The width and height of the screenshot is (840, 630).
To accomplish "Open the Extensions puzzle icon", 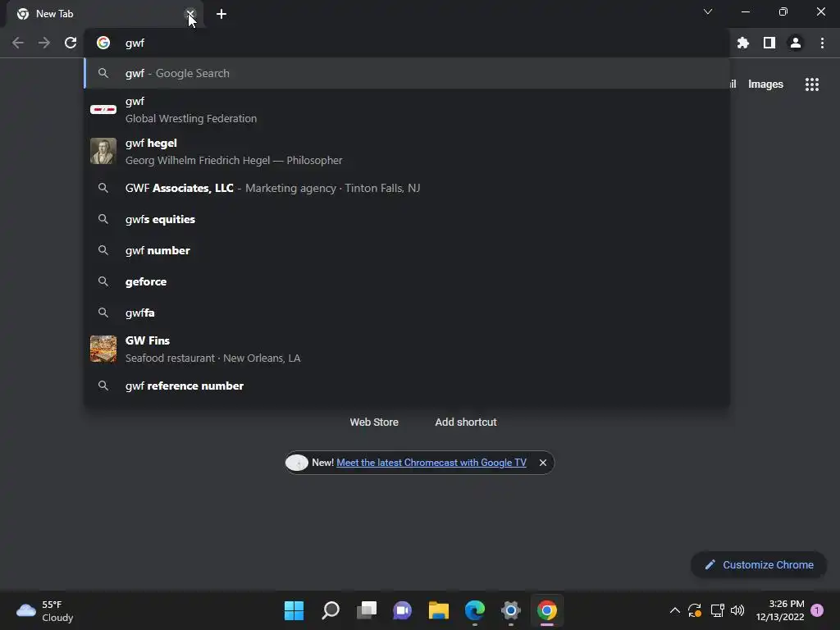I will pyautogui.click(x=743, y=43).
